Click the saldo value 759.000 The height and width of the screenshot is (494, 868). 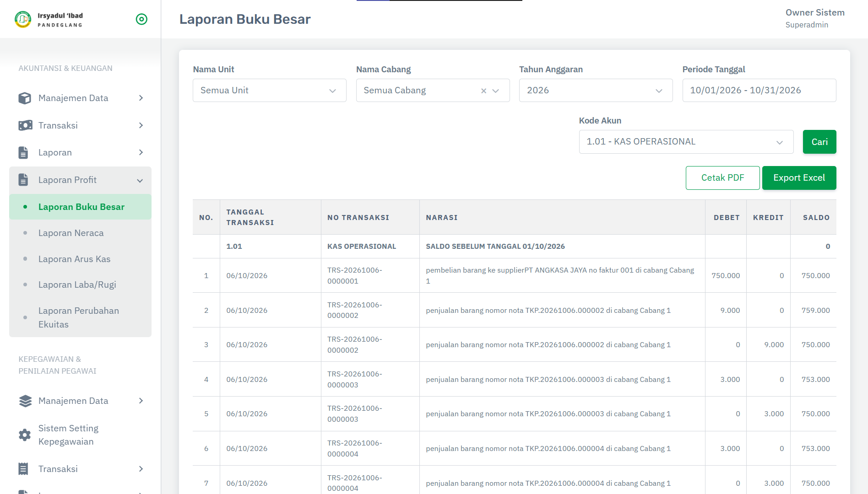click(815, 310)
